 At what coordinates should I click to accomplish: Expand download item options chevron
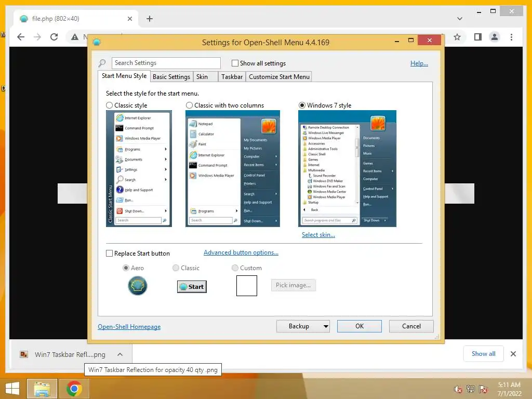[x=120, y=354]
